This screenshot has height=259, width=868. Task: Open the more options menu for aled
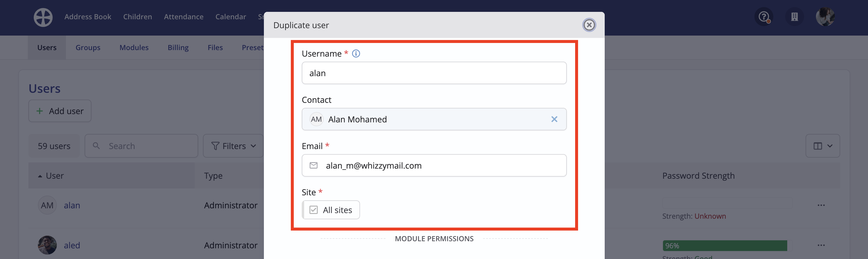[x=821, y=245]
